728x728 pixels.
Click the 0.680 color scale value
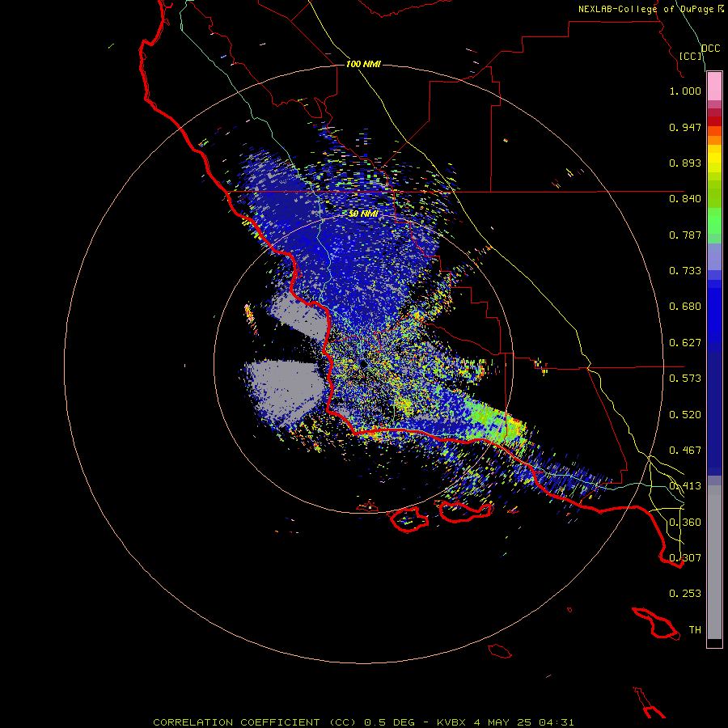(685, 307)
